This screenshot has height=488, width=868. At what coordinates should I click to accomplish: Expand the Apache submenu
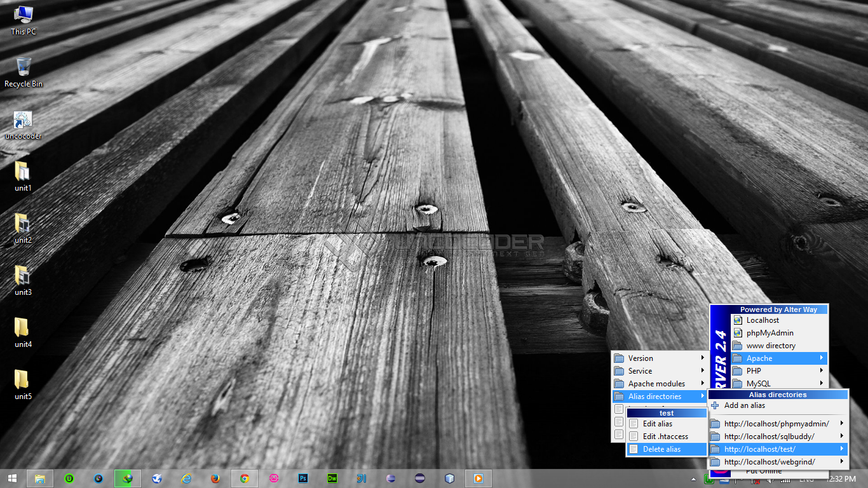tap(779, 358)
